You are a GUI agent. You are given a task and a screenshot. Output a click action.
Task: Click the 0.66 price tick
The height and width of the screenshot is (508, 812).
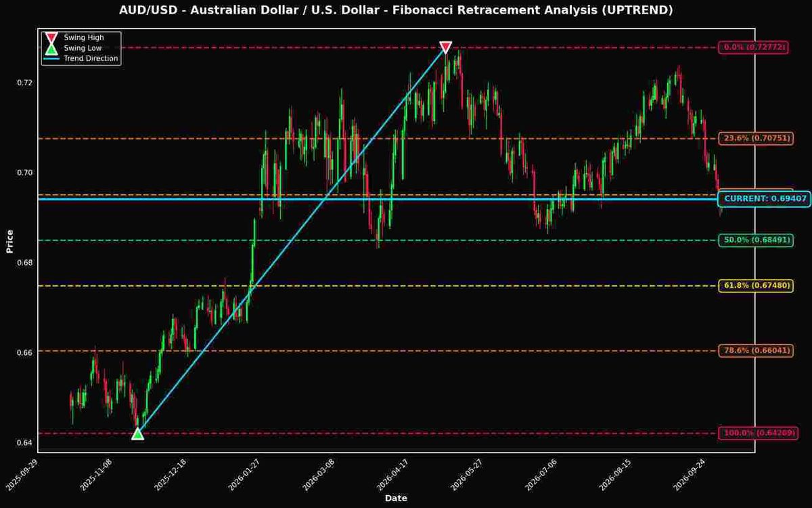[24, 353]
